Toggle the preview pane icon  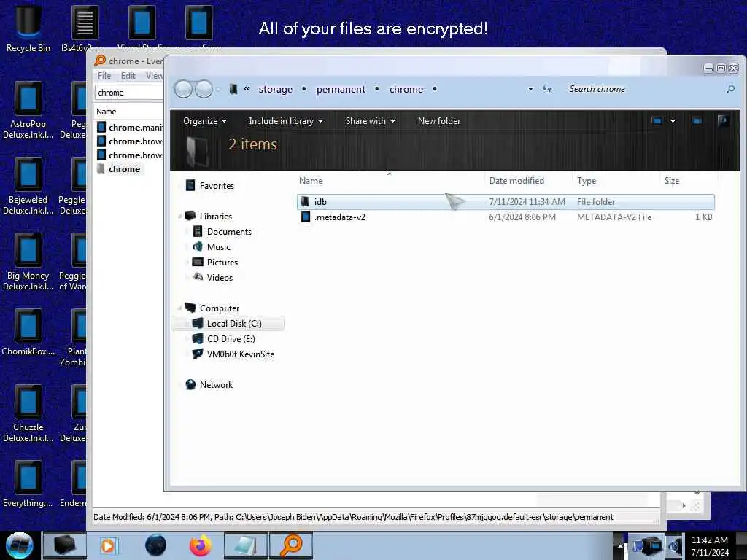pyautogui.click(x=697, y=121)
